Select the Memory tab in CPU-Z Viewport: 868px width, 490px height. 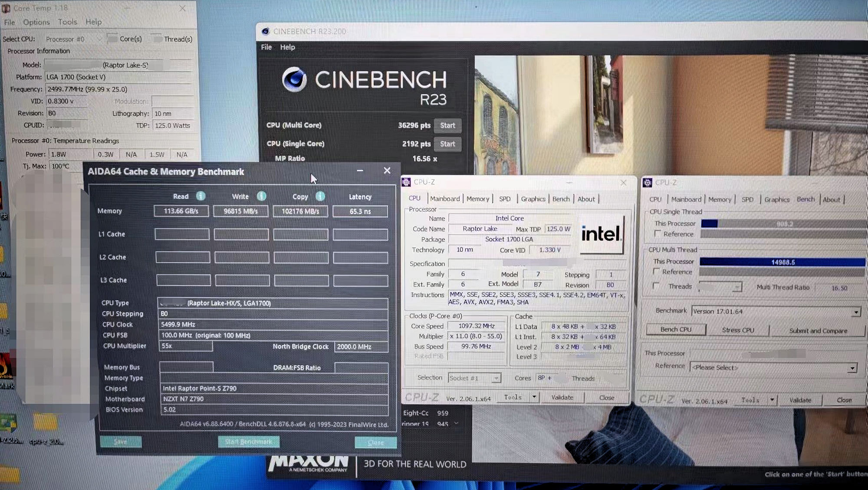pos(477,198)
